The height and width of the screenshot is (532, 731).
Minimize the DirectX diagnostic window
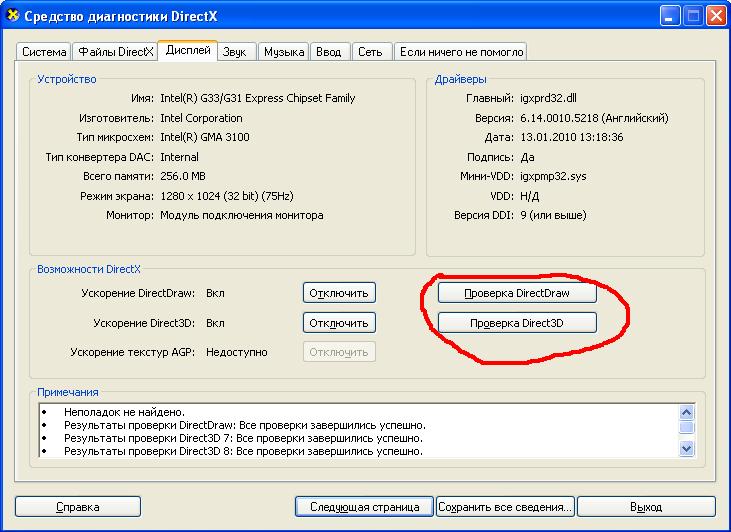(670, 17)
